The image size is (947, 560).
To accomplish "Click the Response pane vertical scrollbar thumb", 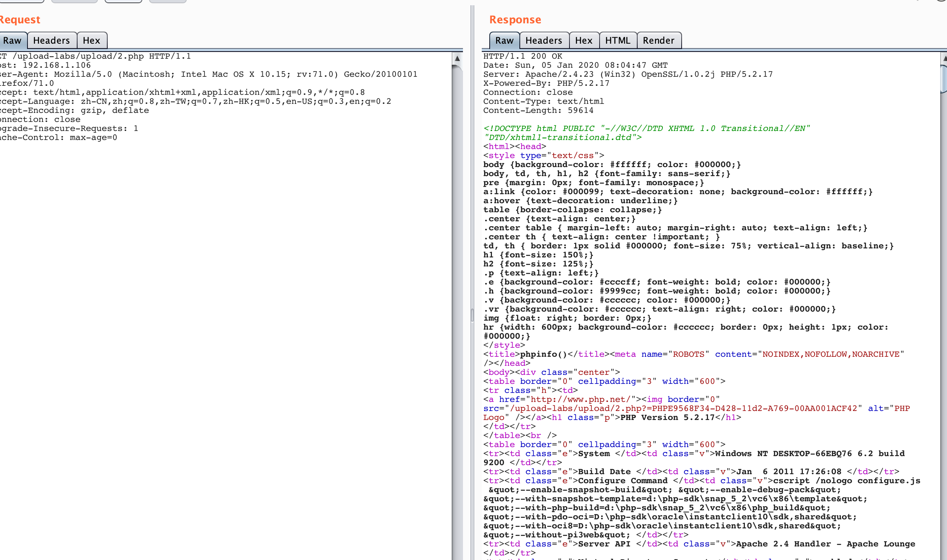I will pyautogui.click(x=943, y=79).
